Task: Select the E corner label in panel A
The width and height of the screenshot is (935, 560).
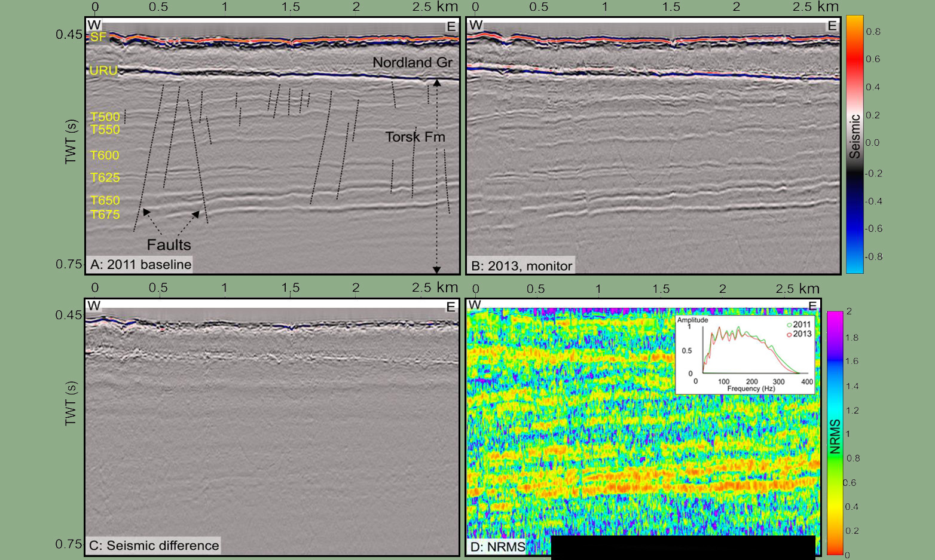Action: (x=451, y=26)
